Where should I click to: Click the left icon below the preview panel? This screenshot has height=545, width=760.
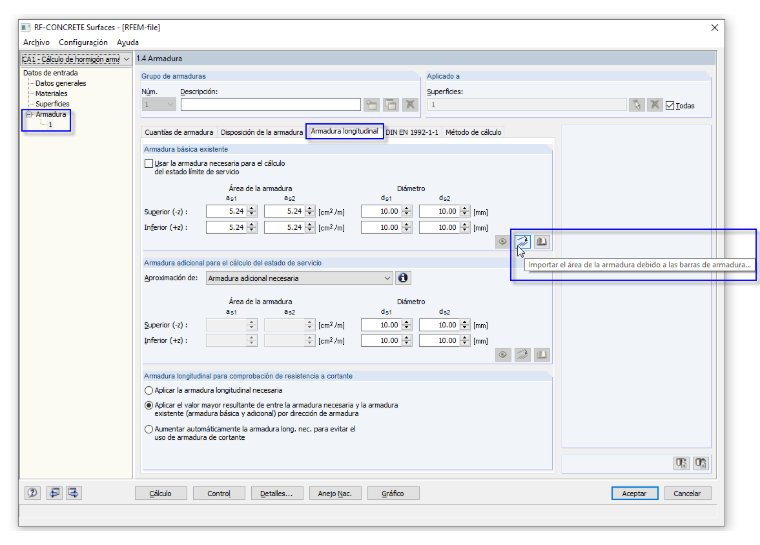pos(681,463)
